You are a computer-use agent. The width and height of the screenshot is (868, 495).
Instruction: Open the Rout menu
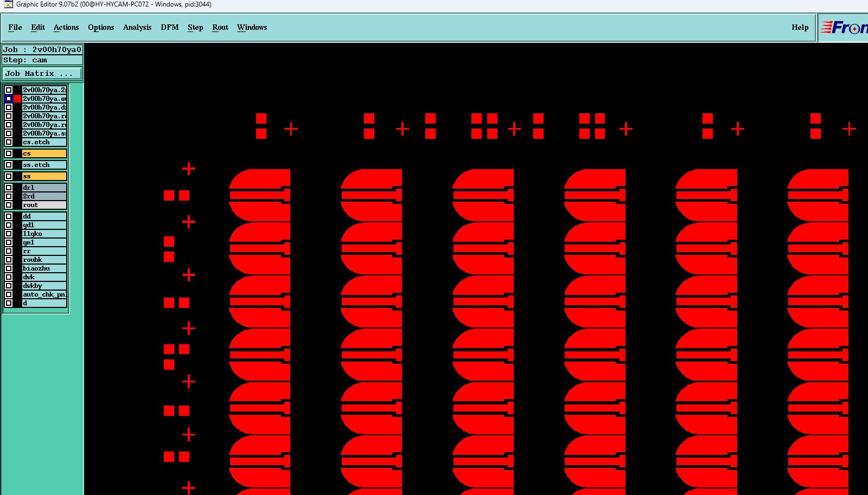pos(220,27)
